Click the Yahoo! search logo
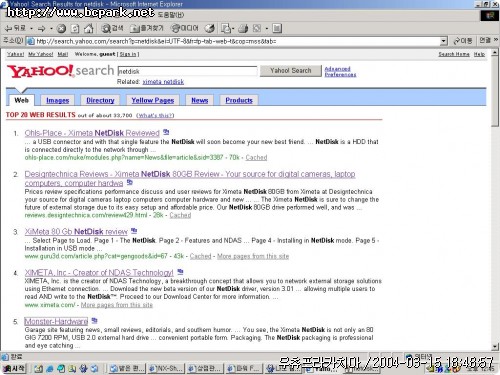Viewport: 500px width, 375px height. point(60,71)
